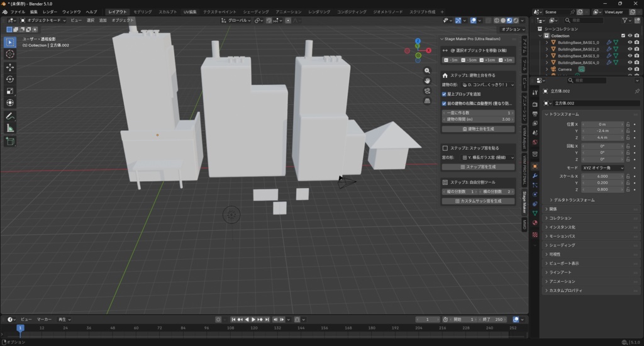Open the Output properties tab icon
The height and width of the screenshot is (346, 644).
tap(535, 114)
